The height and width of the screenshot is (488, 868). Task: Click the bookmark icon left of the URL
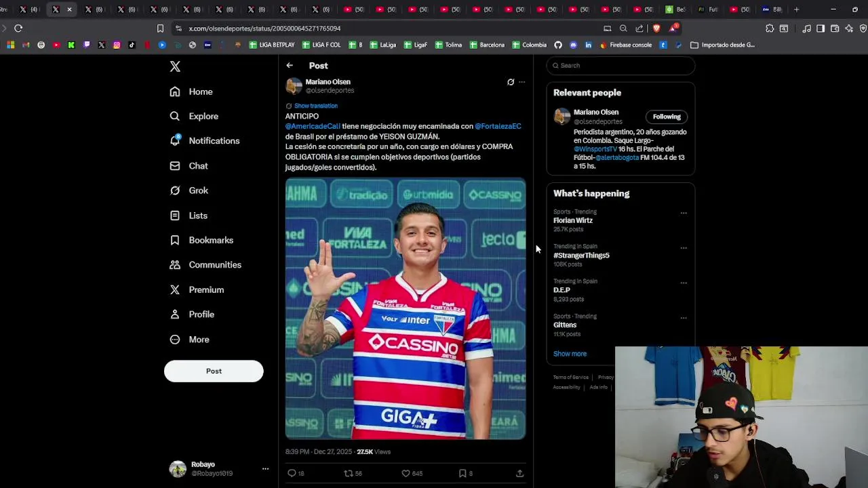pos(160,28)
